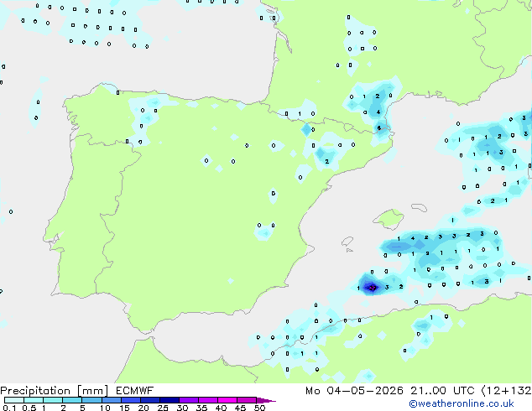Click the '50' legend label
532x411 pixels.
pyautogui.click(x=259, y=408)
